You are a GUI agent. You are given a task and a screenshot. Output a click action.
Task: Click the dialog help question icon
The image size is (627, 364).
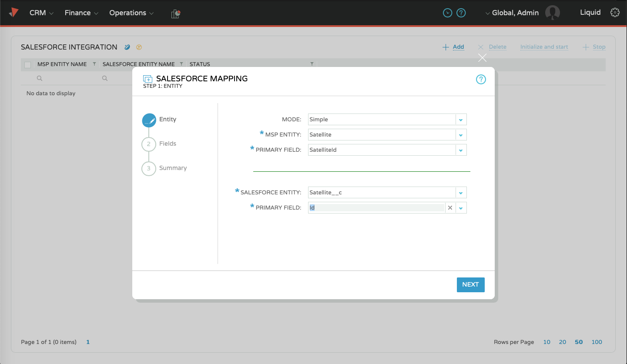point(481,79)
